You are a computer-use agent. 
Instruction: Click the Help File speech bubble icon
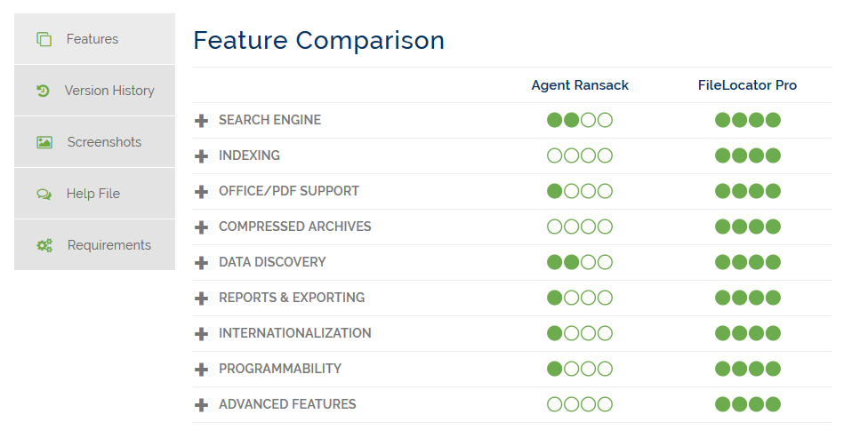tap(44, 194)
